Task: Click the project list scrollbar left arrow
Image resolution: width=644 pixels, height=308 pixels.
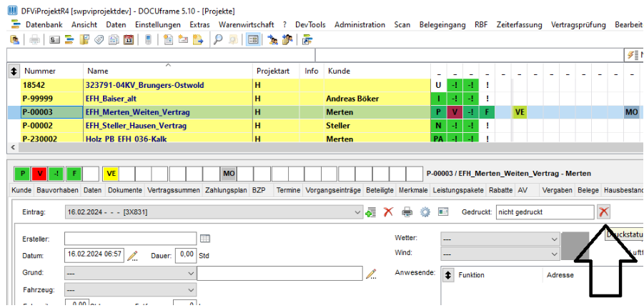Action: (x=12, y=147)
